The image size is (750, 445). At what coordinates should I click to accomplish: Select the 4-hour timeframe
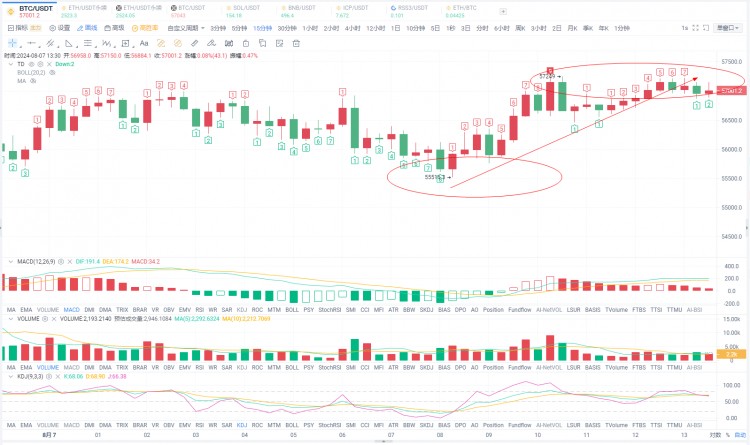tap(353, 28)
